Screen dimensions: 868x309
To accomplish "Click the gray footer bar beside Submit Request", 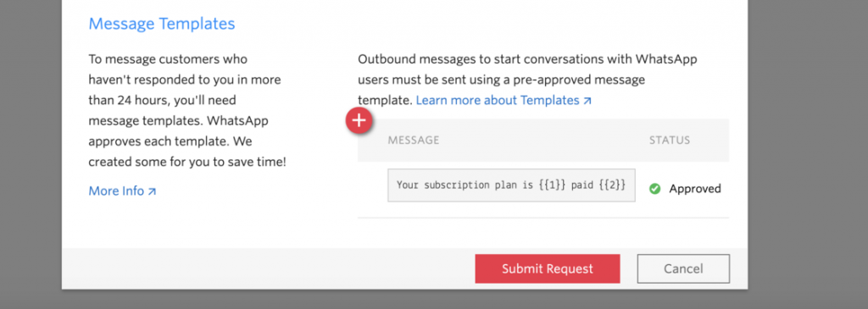I will (265, 268).
